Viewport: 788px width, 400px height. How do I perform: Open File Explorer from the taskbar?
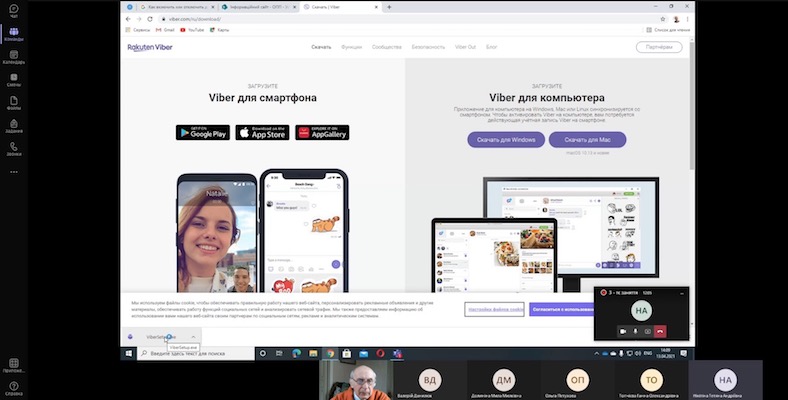(x=313, y=354)
